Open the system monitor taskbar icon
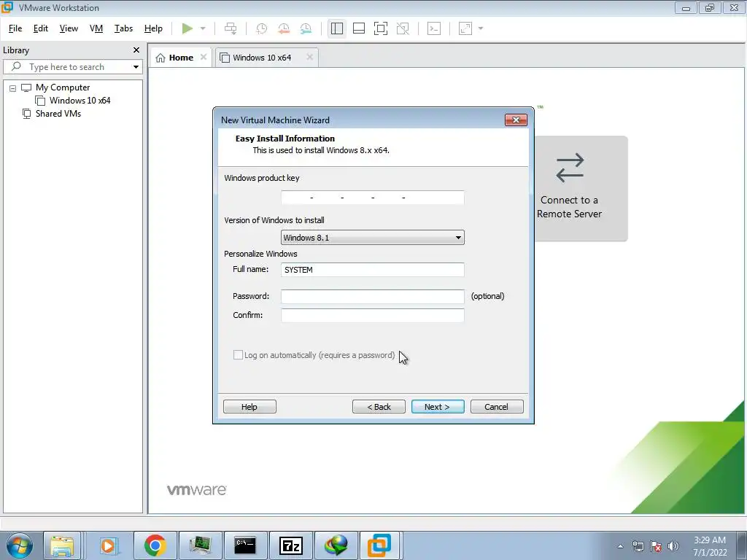 200,545
